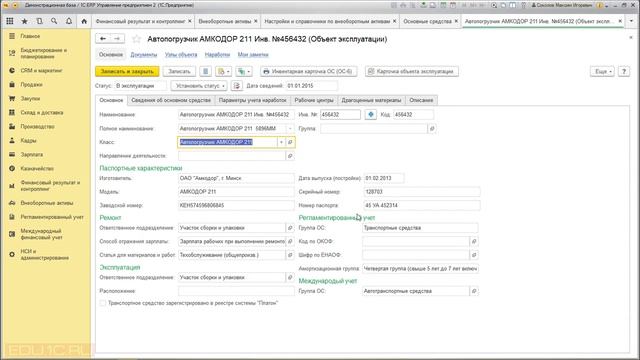Screen dimensions: 640x360
Task: Close the Внеоборотные активы tab
Action: (256, 21)
